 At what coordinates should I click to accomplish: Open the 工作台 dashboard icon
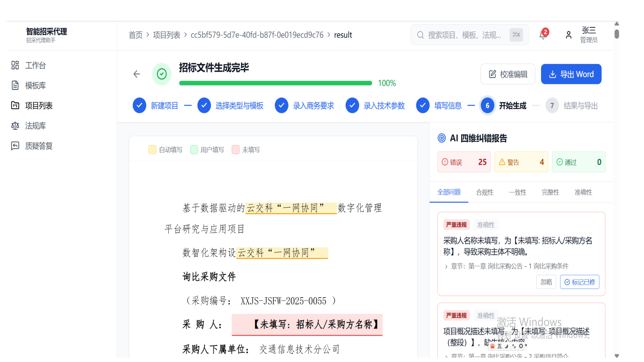(x=15, y=65)
